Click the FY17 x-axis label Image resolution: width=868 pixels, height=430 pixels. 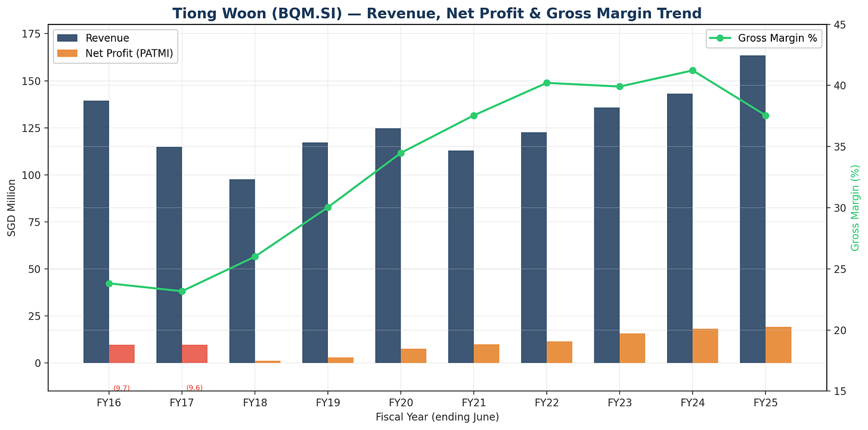pos(182,402)
